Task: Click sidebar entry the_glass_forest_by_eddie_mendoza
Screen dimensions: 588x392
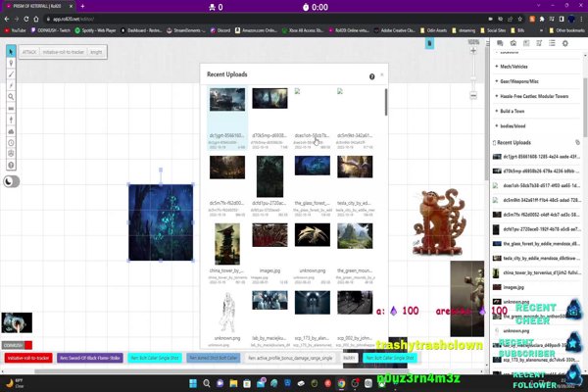Action: pyautogui.click(x=536, y=244)
